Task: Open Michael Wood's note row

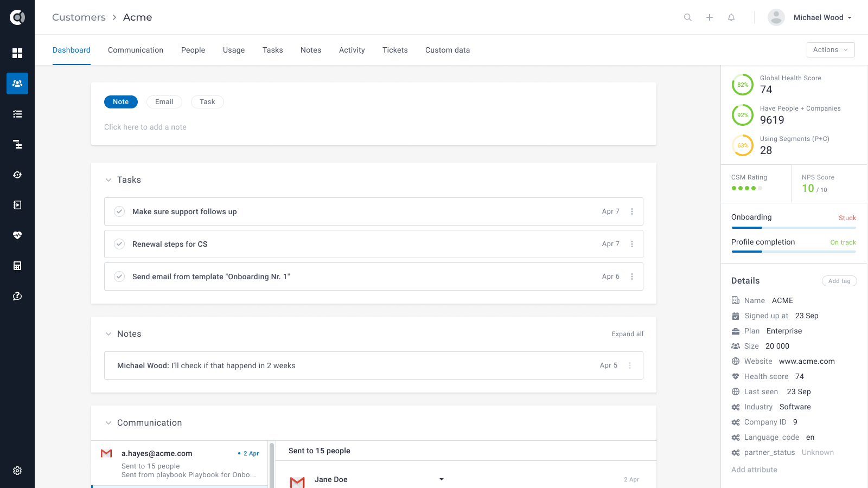Action: coord(374,365)
